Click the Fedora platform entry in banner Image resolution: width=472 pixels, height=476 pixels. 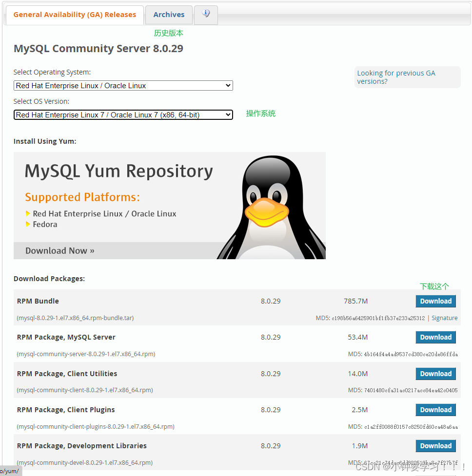(45, 224)
